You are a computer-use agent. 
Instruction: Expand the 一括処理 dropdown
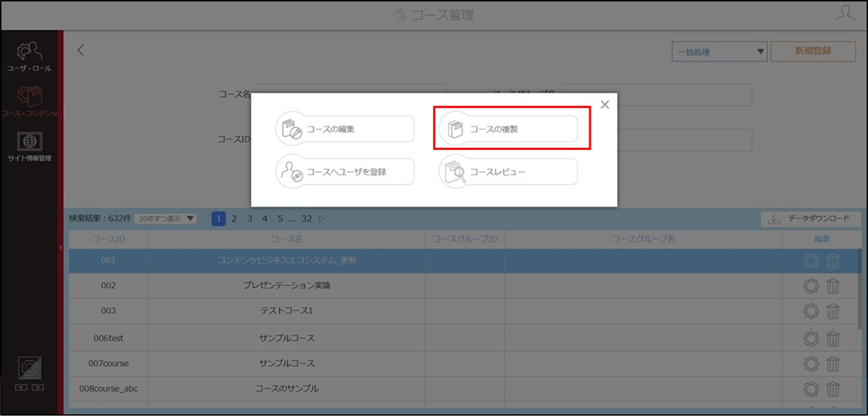point(719,51)
